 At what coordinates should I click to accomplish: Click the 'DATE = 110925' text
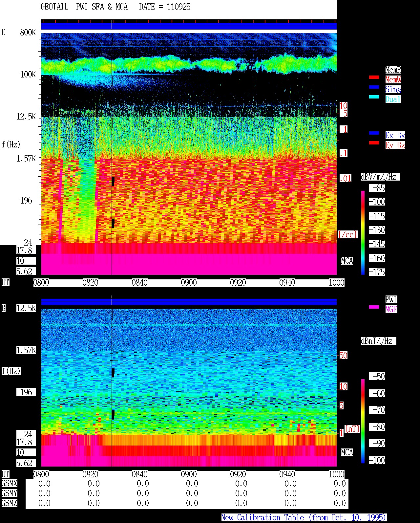[x=165, y=7]
